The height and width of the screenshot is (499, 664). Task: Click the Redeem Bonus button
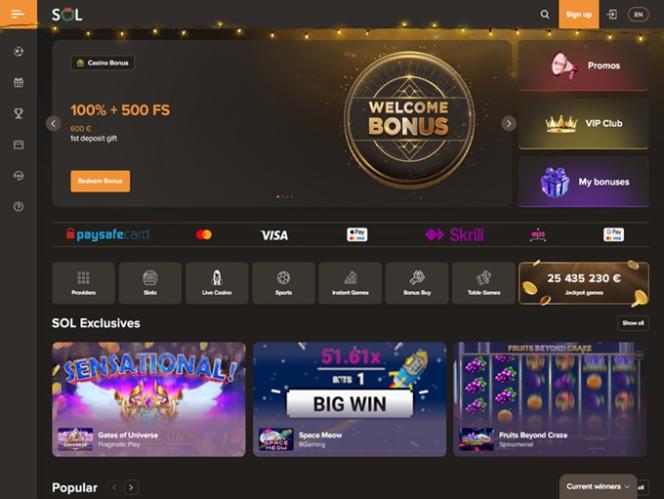tap(100, 181)
